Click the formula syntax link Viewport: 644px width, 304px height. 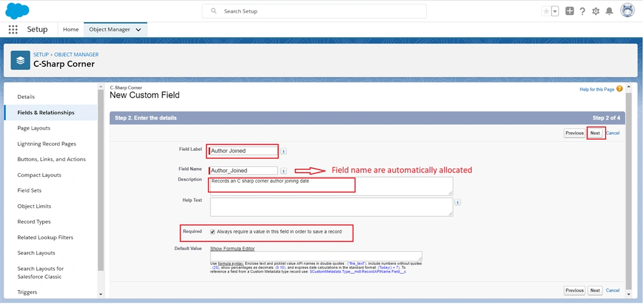point(231,263)
